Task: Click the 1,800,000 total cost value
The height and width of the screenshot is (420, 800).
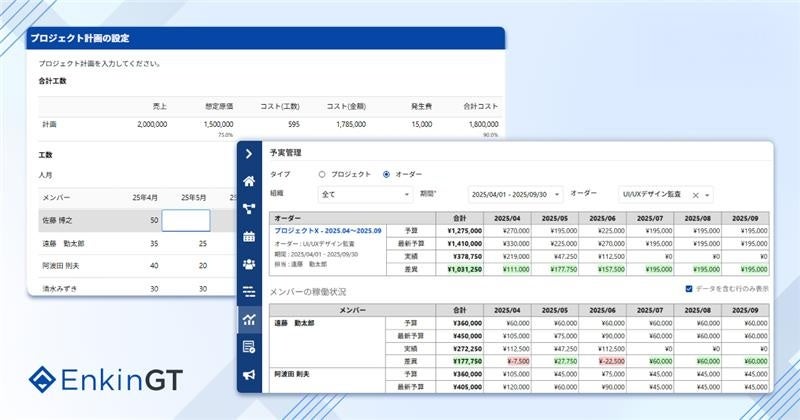Action: (x=484, y=124)
